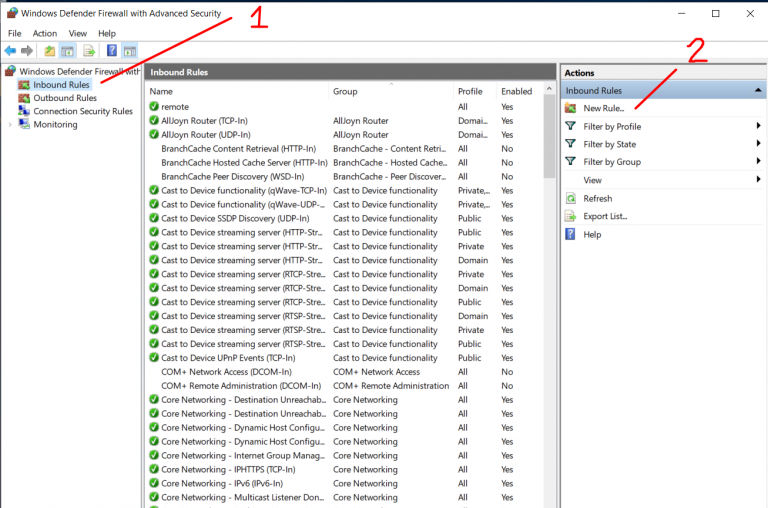
Task: Open the File menu
Action: coord(15,33)
